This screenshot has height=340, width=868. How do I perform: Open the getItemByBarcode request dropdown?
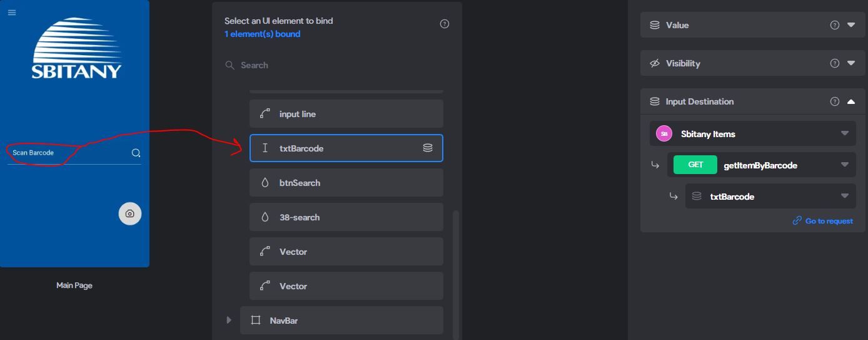[762, 165]
